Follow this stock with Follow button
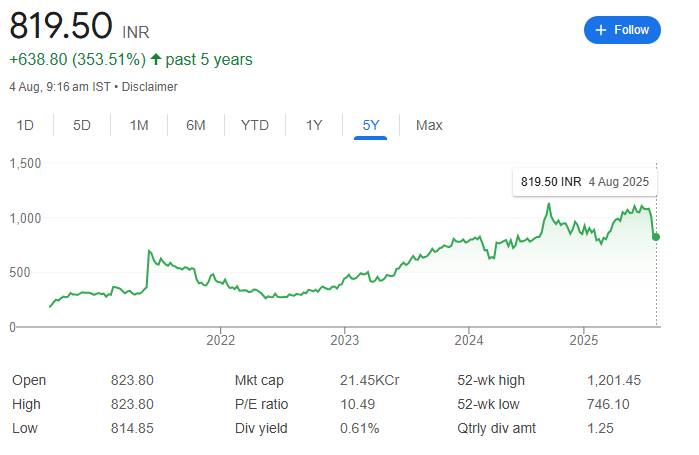Viewport: 699px width, 455px height. click(x=622, y=30)
